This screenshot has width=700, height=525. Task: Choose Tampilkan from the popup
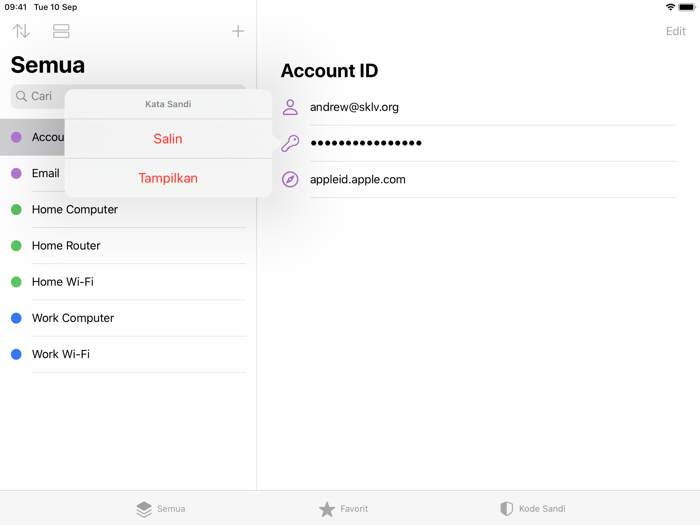coord(168,178)
